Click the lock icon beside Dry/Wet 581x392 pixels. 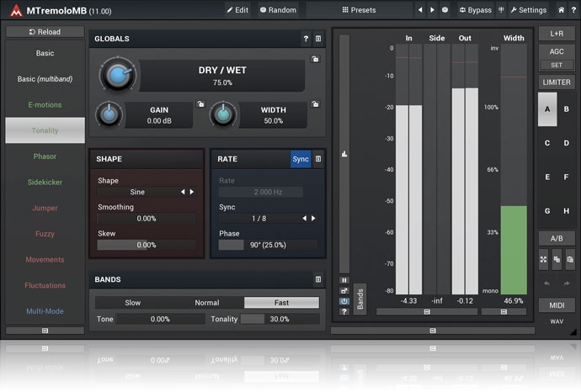point(314,60)
